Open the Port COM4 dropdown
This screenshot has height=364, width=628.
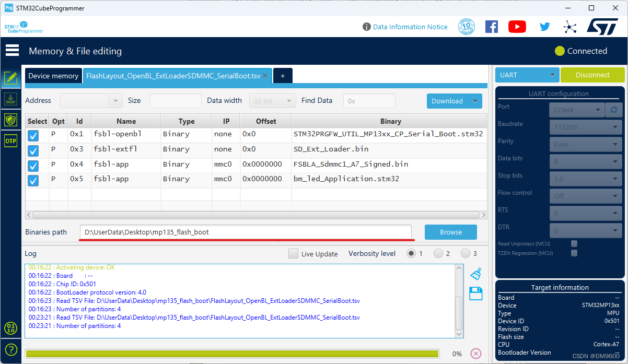click(x=577, y=110)
